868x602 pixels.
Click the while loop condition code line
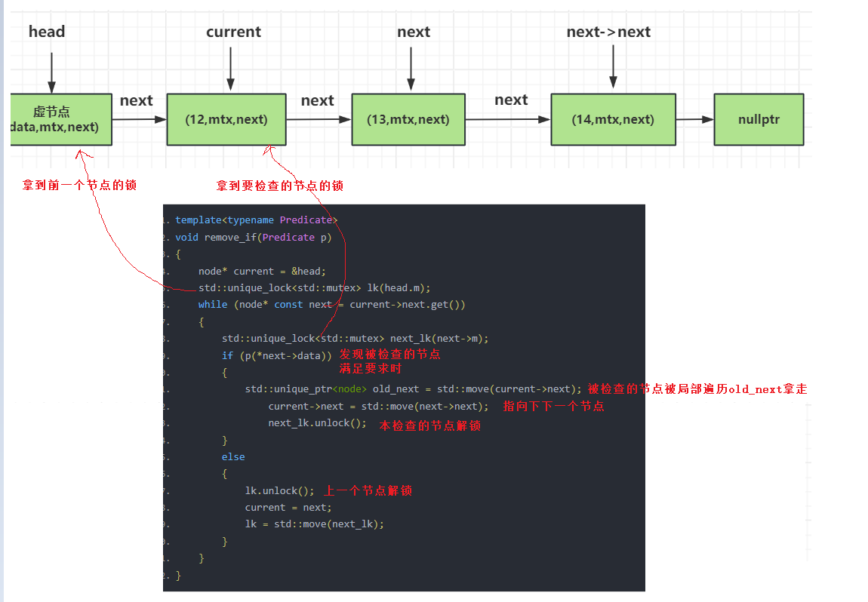pyautogui.click(x=331, y=305)
